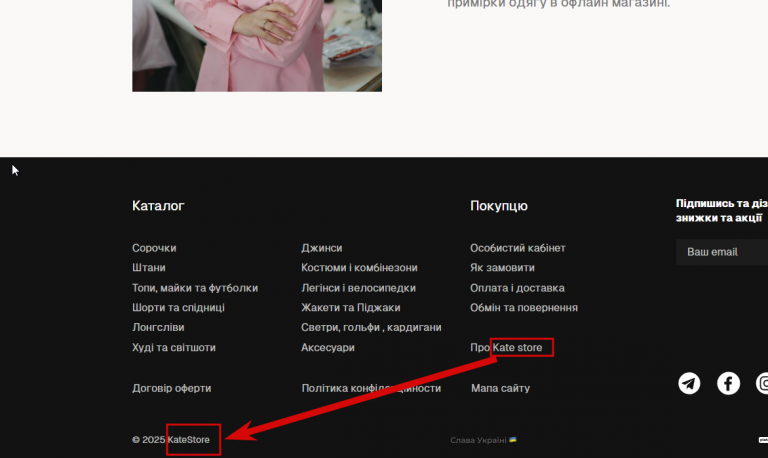Open the Telegram social icon

click(x=689, y=383)
